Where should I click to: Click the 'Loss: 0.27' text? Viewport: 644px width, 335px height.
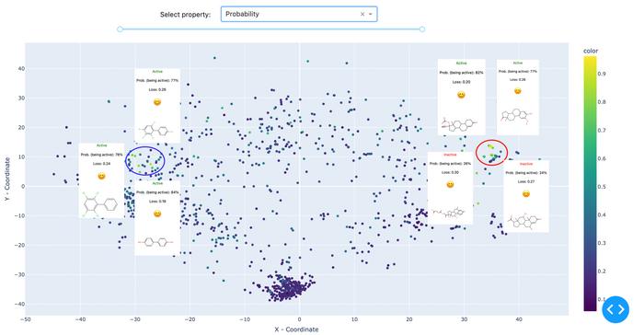point(526,181)
